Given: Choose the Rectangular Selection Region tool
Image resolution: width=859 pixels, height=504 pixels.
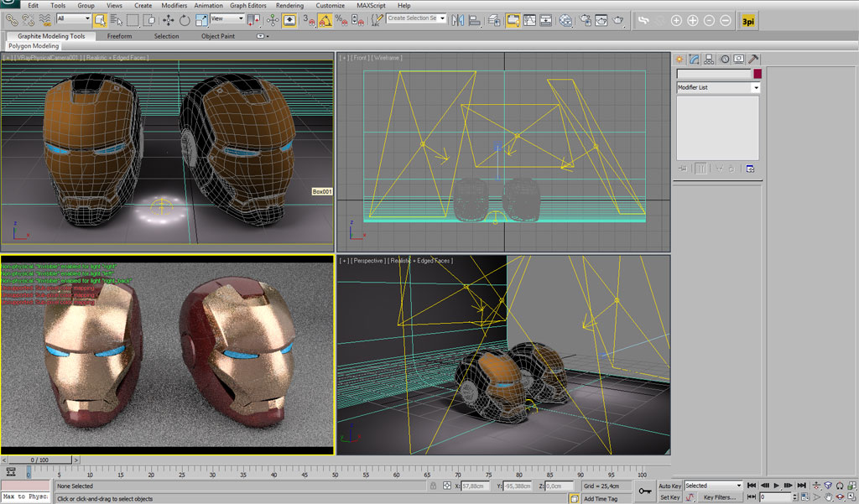Looking at the screenshot, I should click(x=133, y=20).
